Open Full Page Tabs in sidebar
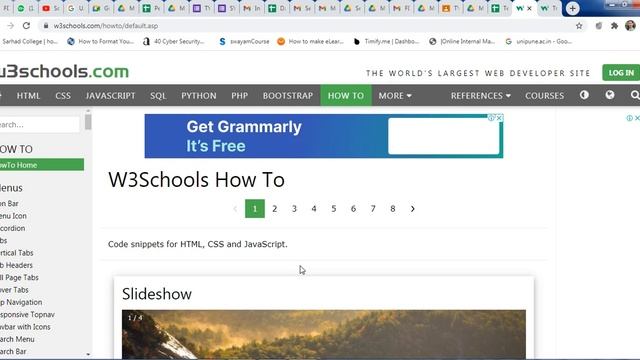The height and width of the screenshot is (360, 640). tap(19, 278)
